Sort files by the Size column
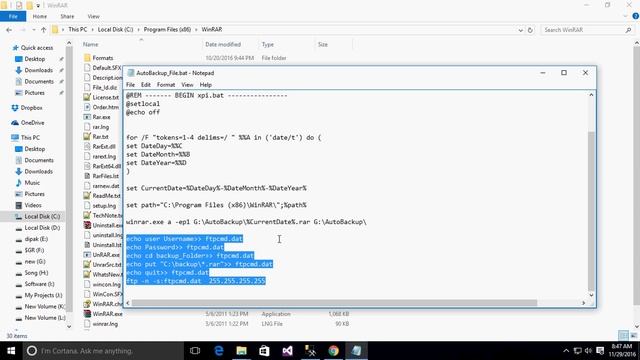640x360 pixels. click(x=323, y=44)
